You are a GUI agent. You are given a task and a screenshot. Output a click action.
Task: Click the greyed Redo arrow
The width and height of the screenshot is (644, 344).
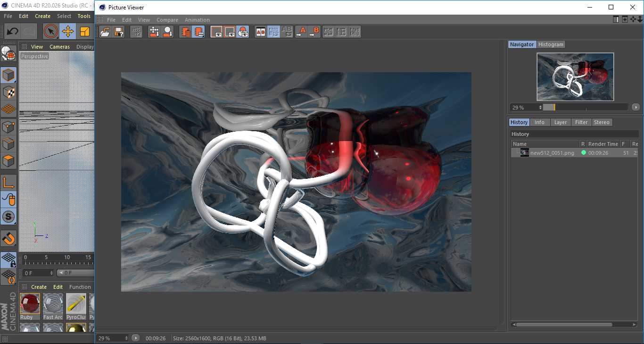pos(29,32)
